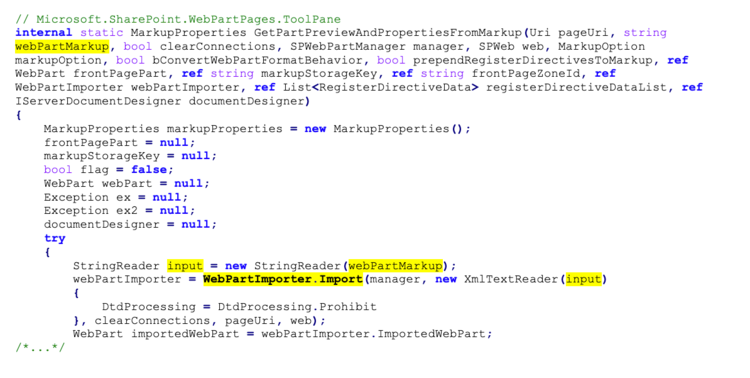Click highlighted webPartMarkup inside StringReader constructor
This screenshot has width=750, height=378.
396,266
